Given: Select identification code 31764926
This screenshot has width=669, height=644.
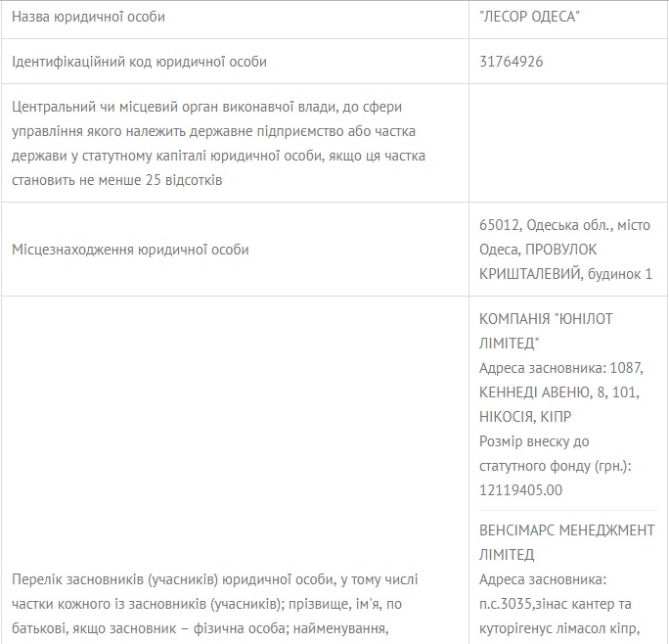Looking at the screenshot, I should (512, 62).
